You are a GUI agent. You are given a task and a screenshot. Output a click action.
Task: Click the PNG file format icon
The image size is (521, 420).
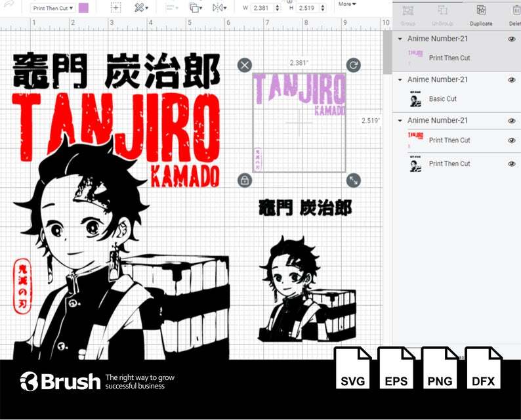click(x=440, y=368)
